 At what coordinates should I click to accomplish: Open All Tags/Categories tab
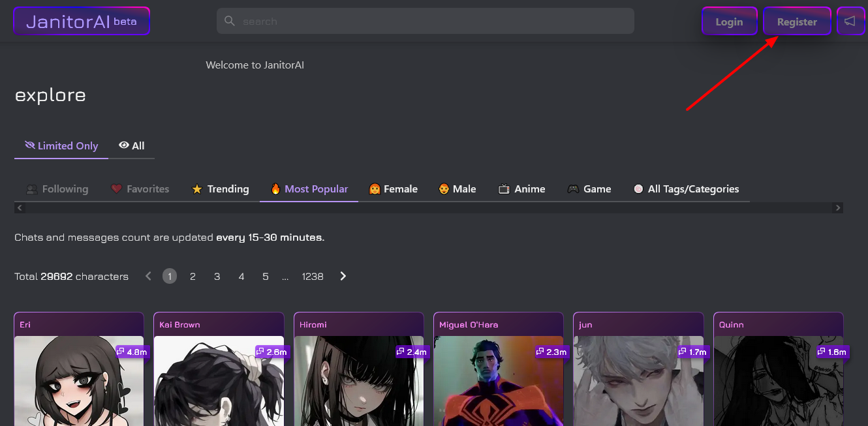point(686,189)
